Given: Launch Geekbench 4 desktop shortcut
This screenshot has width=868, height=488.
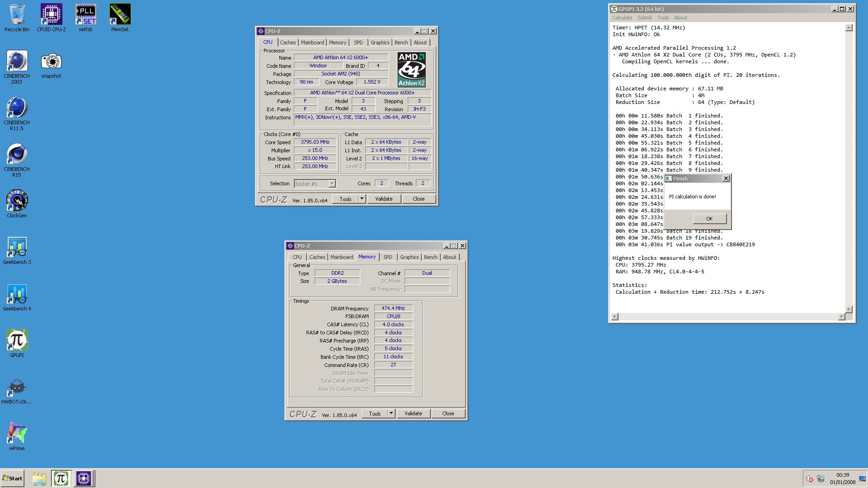Looking at the screenshot, I should coord(17,297).
